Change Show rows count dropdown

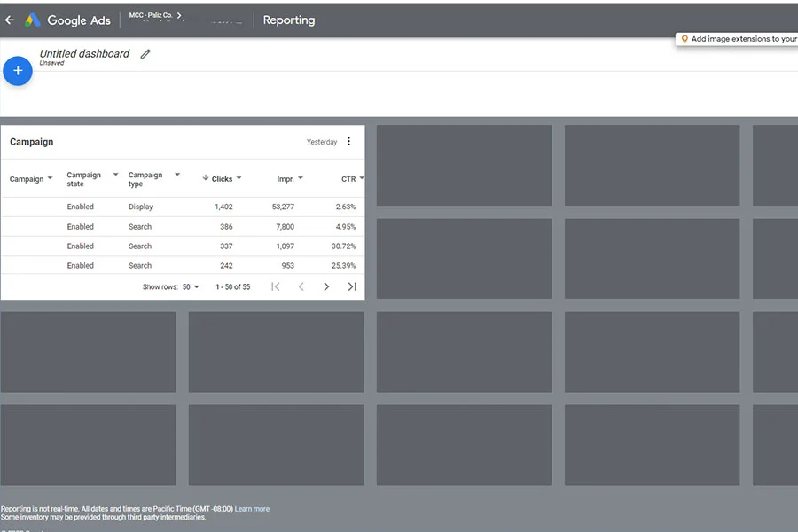point(191,286)
